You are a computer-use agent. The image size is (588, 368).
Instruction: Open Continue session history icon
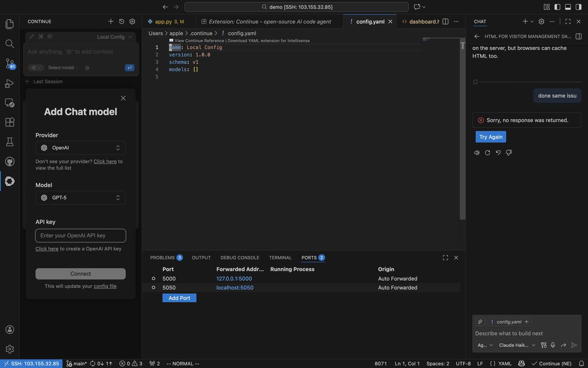pyautogui.click(x=122, y=22)
